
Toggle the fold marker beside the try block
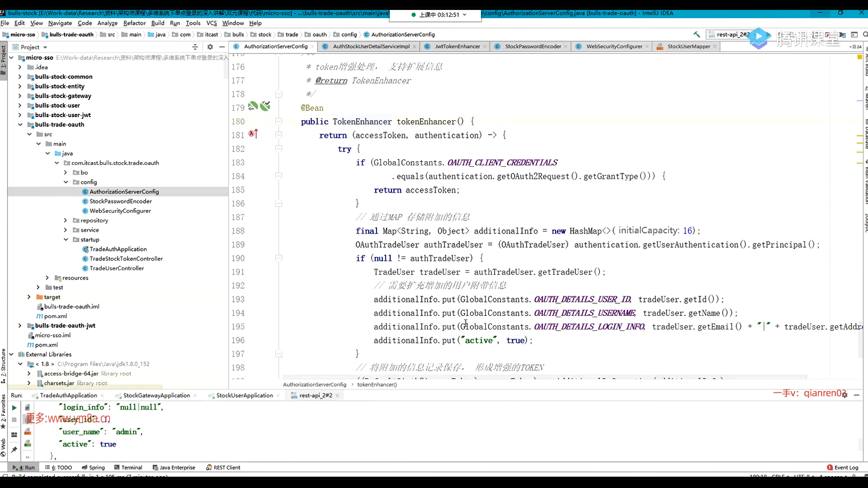279,149
